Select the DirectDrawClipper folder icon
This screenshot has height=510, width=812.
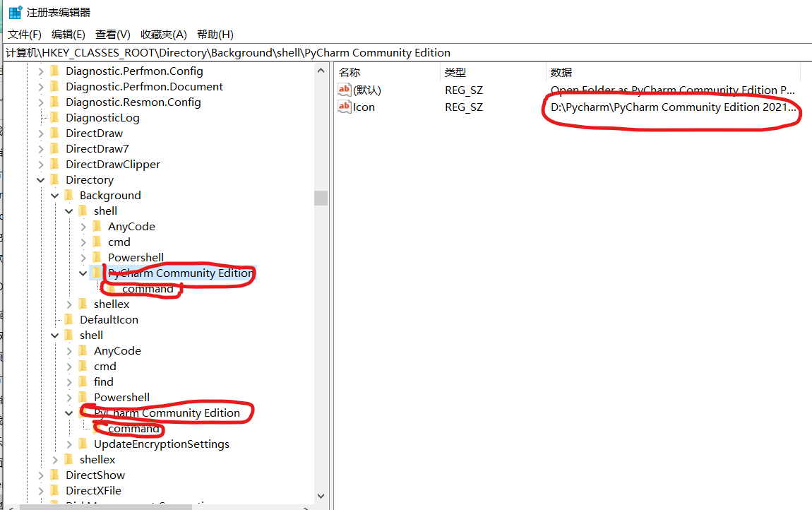[x=55, y=165]
